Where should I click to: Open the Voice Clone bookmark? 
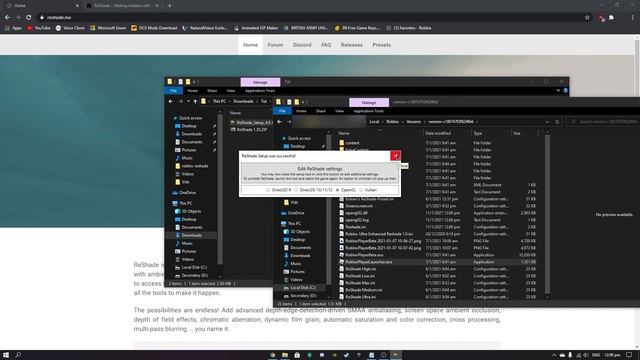pyautogui.click(x=70, y=28)
